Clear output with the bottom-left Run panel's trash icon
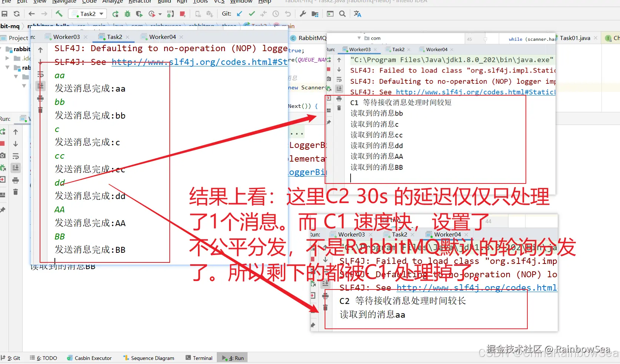 16,192
